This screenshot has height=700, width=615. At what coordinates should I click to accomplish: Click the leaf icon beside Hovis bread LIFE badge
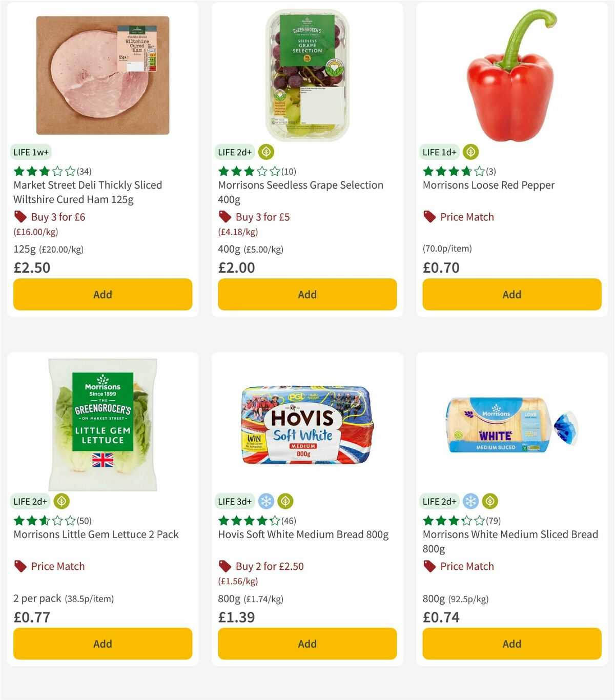click(x=285, y=501)
